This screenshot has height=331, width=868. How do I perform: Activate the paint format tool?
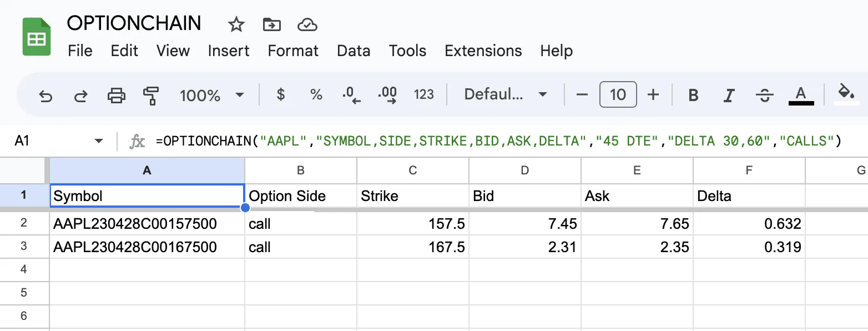(150, 95)
